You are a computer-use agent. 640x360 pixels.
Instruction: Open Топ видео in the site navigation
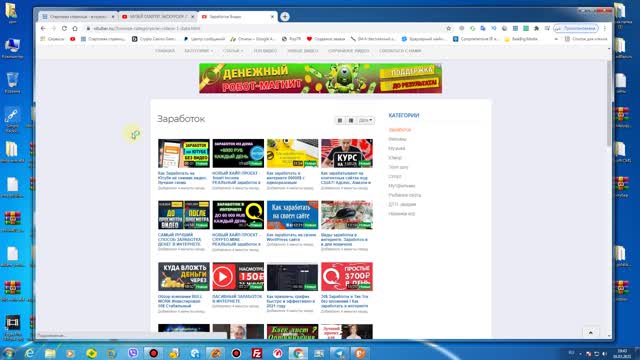265,51
